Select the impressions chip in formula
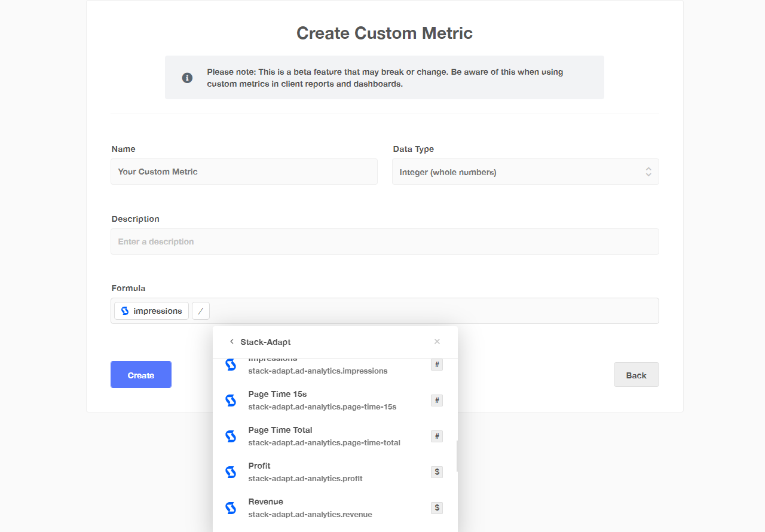 pyautogui.click(x=152, y=311)
